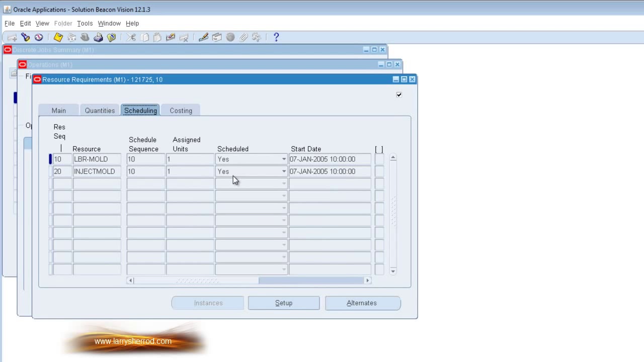Switch to the Main tab
Viewport: 644px width, 362px height.
pyautogui.click(x=58, y=111)
